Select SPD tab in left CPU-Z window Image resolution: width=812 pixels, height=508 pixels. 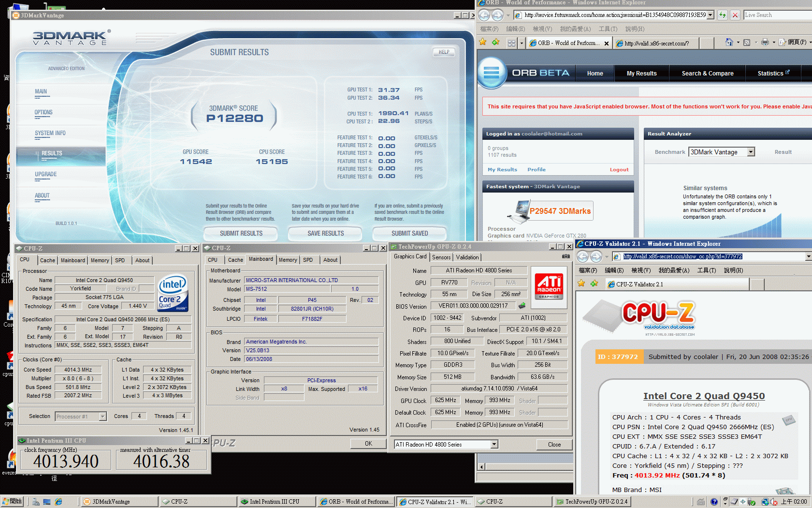(120, 260)
